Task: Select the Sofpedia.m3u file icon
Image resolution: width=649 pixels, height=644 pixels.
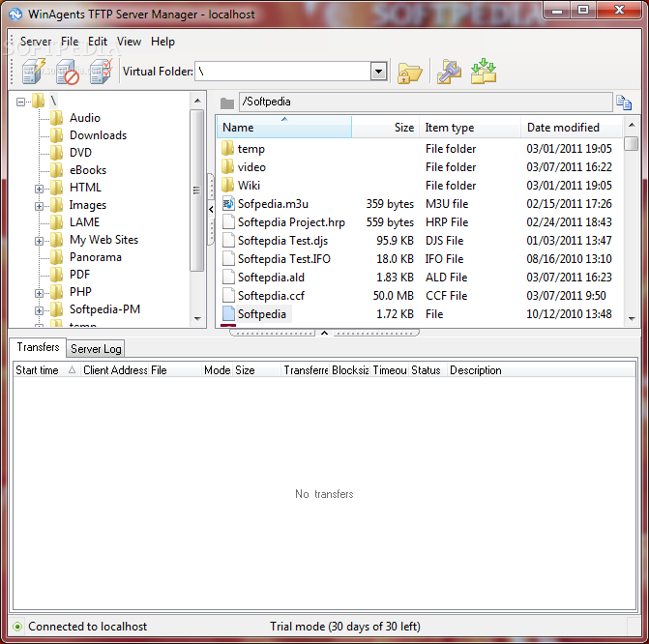Action: tap(228, 204)
